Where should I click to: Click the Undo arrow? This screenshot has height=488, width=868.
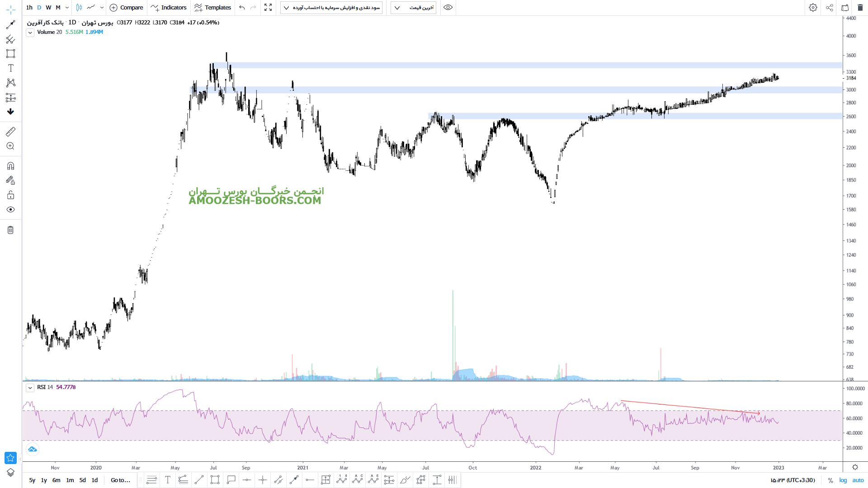[x=242, y=8]
